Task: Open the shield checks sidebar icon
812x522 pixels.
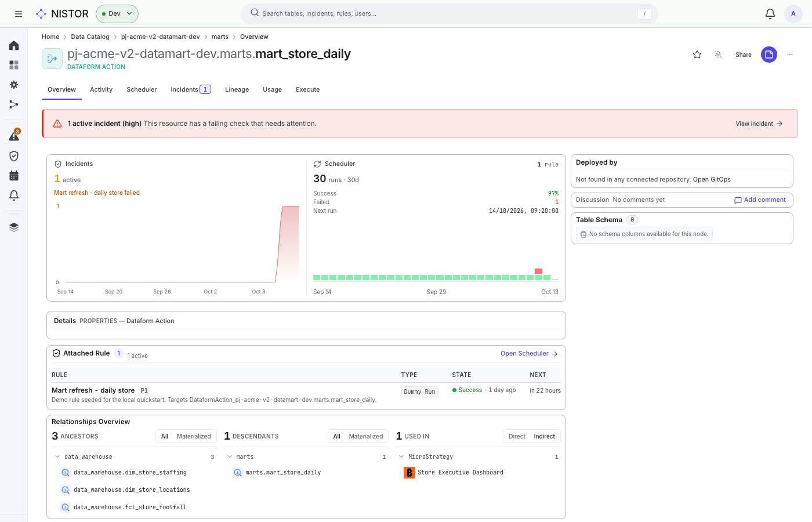Action: [14, 156]
